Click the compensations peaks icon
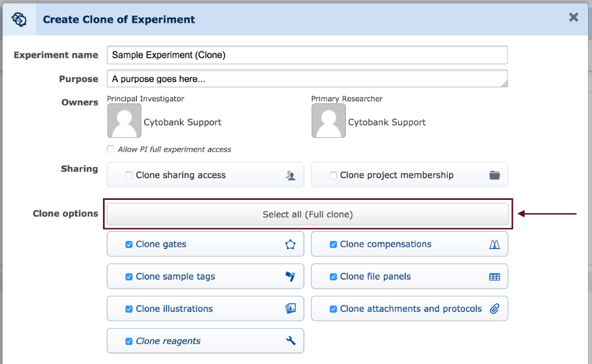Image resolution: width=592 pixels, height=364 pixels. pyautogui.click(x=495, y=244)
